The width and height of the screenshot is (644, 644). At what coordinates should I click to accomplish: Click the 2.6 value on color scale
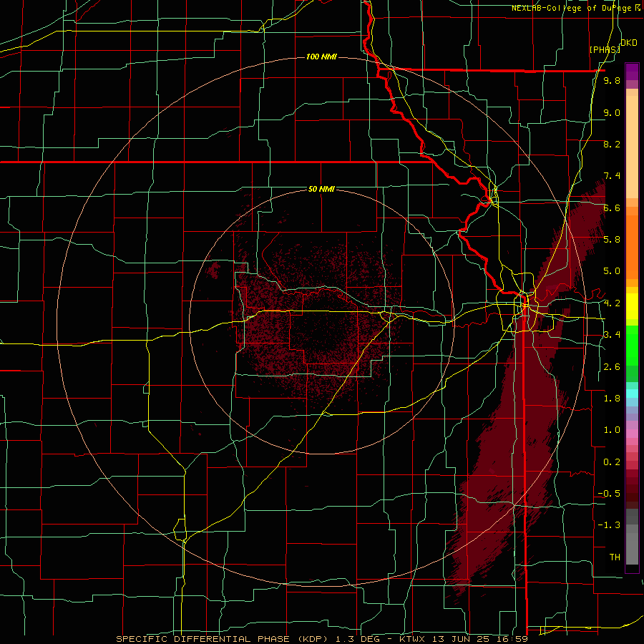612,367
